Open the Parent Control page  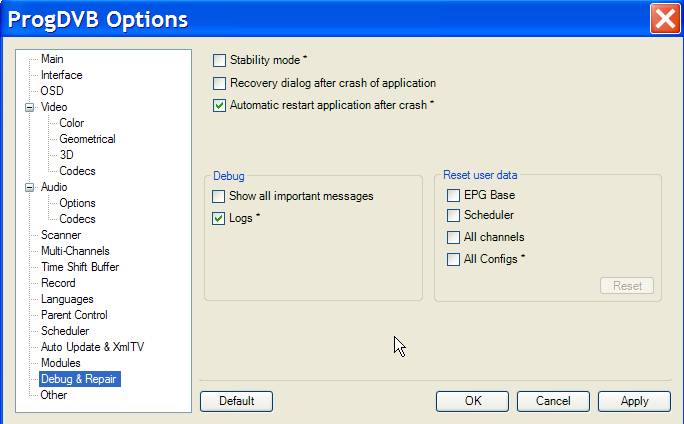(x=74, y=315)
